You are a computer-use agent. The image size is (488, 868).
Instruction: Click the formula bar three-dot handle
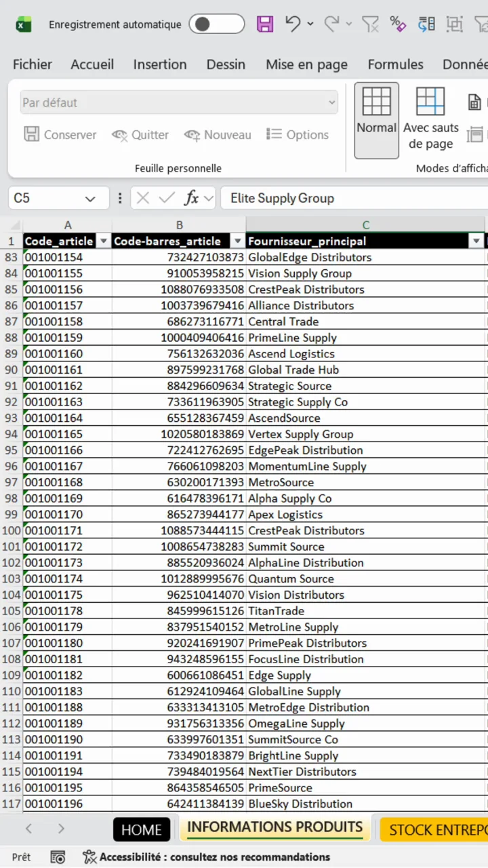[x=120, y=198]
